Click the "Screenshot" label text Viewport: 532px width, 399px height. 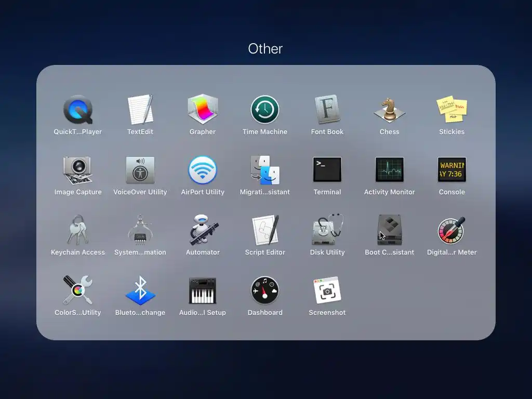(x=327, y=312)
